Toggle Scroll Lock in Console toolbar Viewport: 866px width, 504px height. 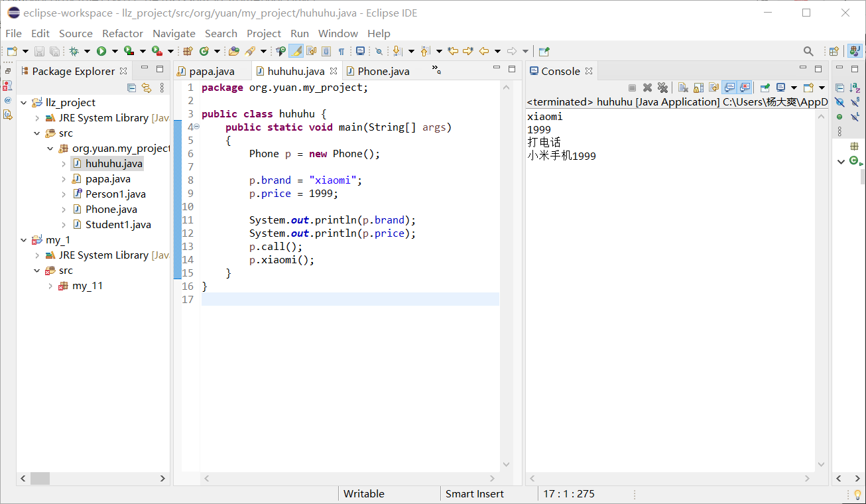pyautogui.click(x=698, y=88)
